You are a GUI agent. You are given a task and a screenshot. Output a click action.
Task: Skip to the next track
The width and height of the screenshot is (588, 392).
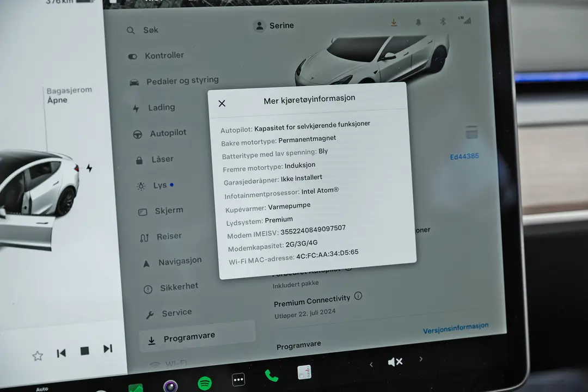click(x=108, y=349)
